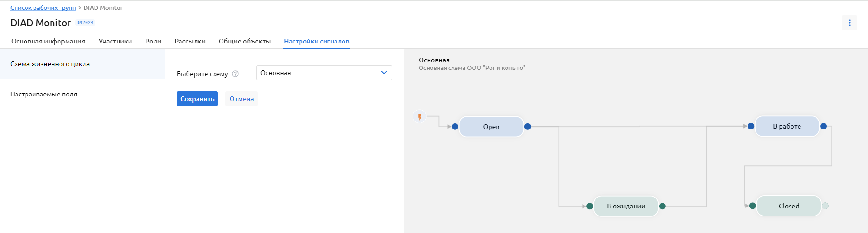The width and height of the screenshot is (868, 233).
Task: Follow the Список рабочих групп breadcrumb link
Action: (43, 8)
